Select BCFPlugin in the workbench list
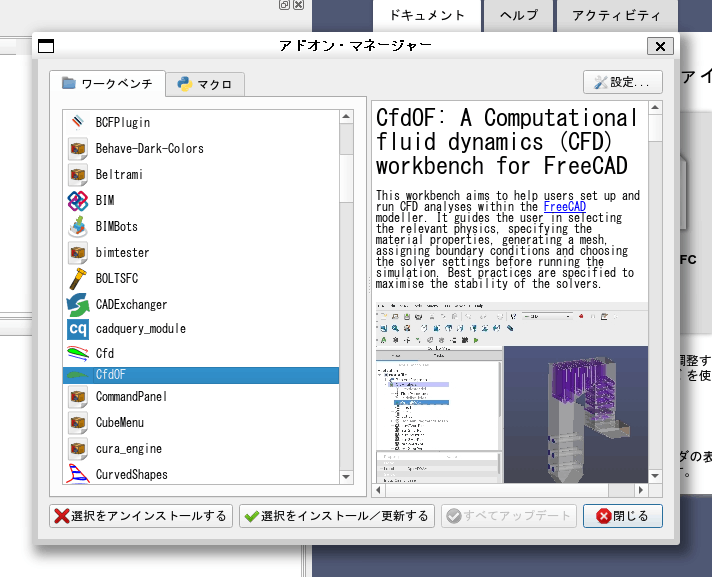The image size is (712, 577). coord(201,122)
